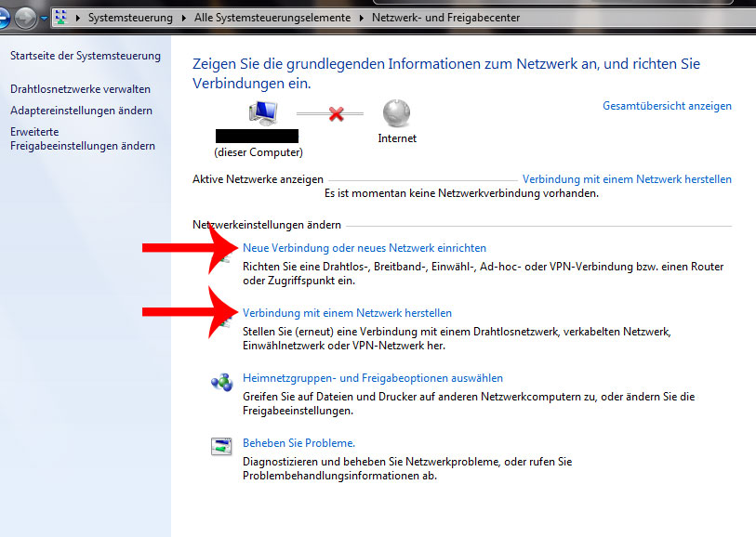
Task: Click the computer icon in the network map
Action: click(261, 113)
